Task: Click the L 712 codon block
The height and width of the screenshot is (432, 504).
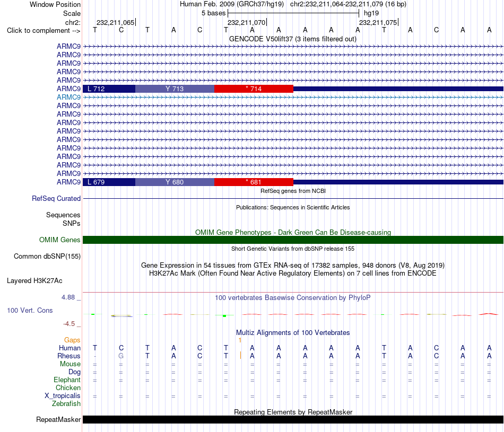Action: click(x=109, y=89)
